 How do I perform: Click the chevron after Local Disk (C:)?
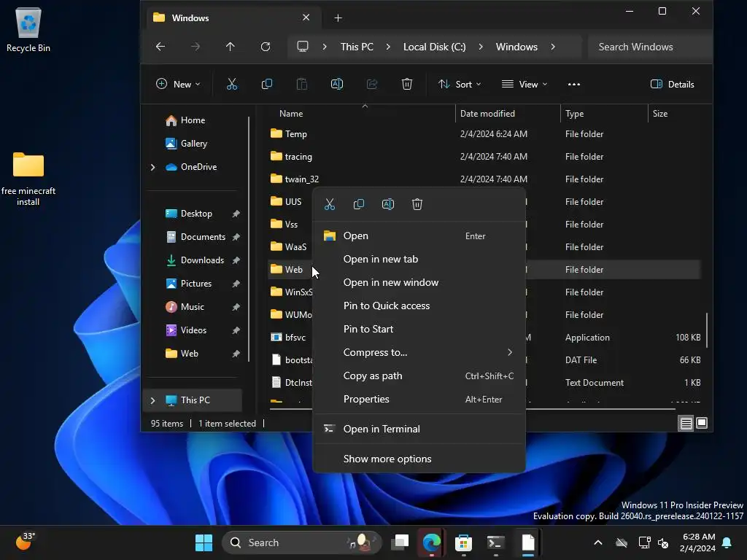click(481, 47)
